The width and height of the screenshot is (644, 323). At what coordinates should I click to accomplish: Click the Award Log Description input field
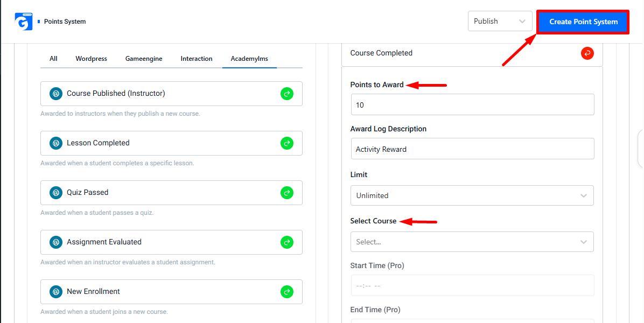[472, 149]
